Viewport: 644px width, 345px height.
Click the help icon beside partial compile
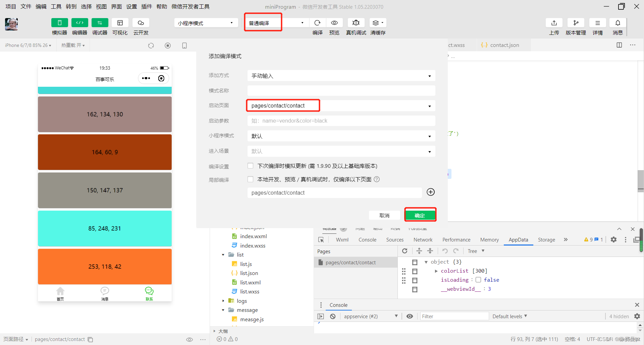377,179
